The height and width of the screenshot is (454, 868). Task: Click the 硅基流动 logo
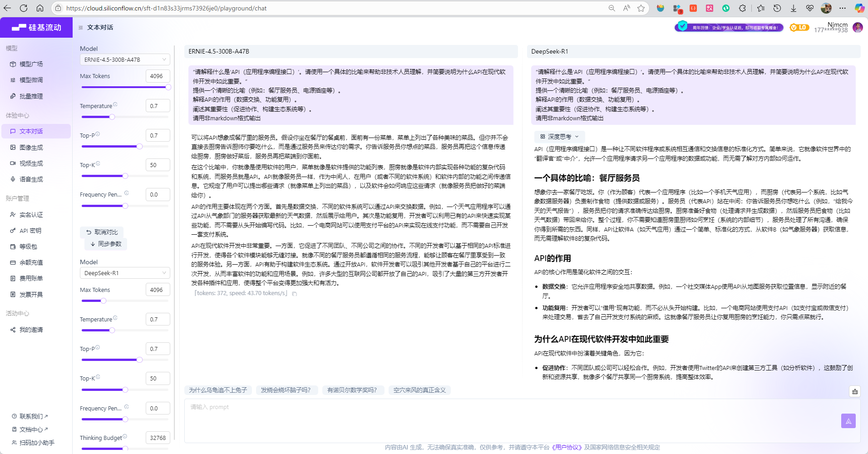click(36, 28)
